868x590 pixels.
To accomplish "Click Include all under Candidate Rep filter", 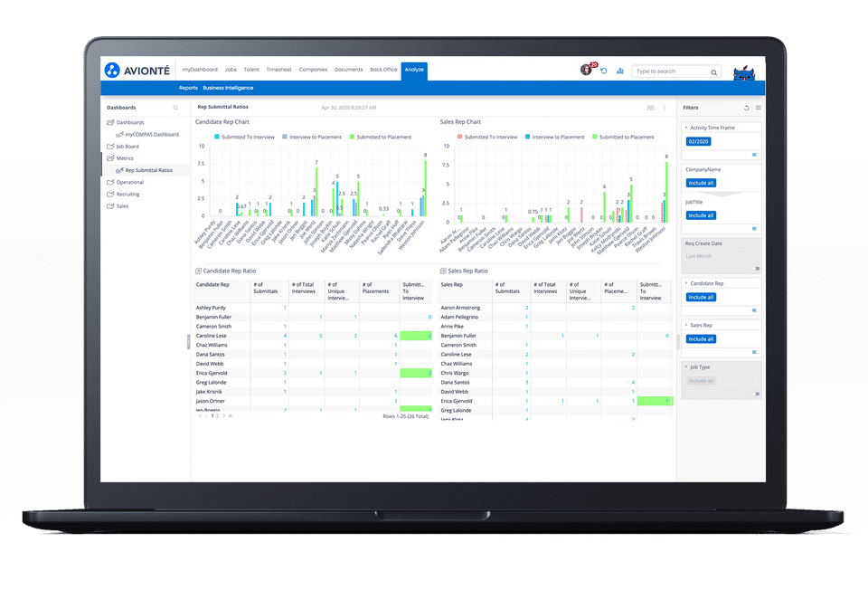I will click(x=701, y=298).
